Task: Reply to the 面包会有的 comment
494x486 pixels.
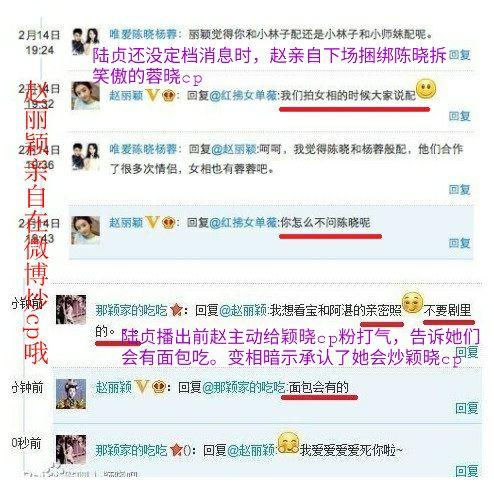Action: 467,408
